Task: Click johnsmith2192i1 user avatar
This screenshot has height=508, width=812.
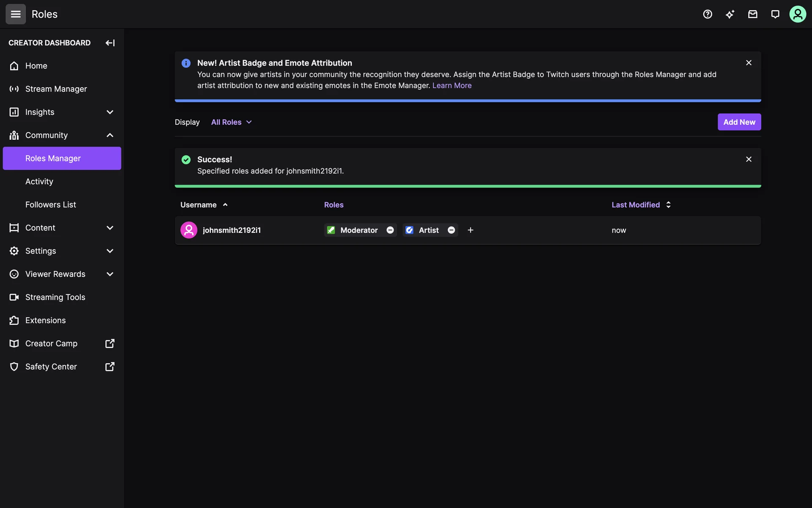Action: [189, 230]
